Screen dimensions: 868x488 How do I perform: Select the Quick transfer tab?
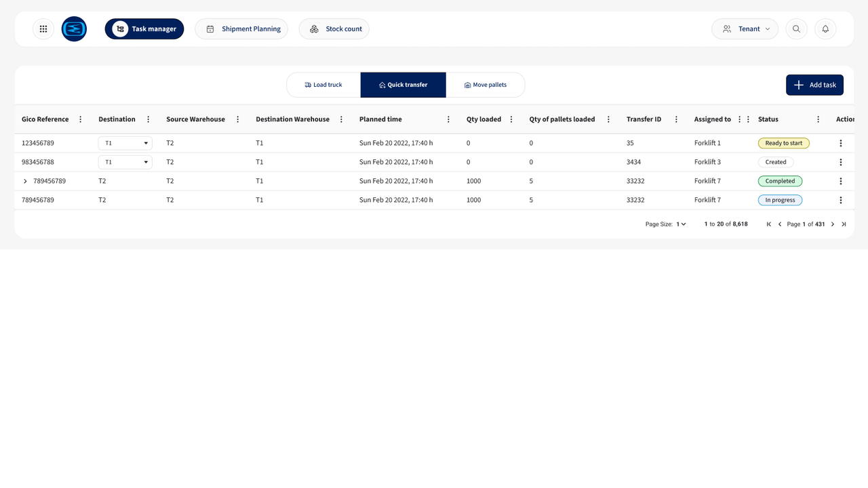(x=403, y=85)
